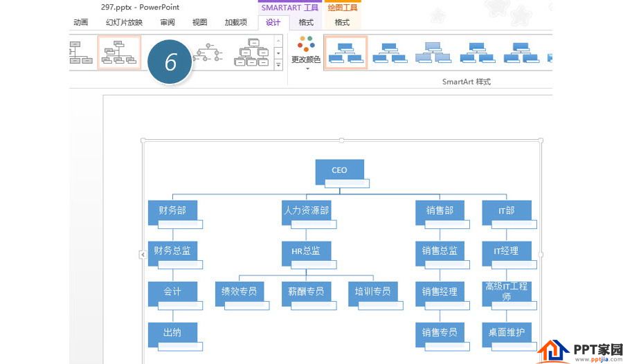Image resolution: width=623 pixels, height=364 pixels.
Task: Expand the SmartArt text pane arrow
Action: point(143,255)
